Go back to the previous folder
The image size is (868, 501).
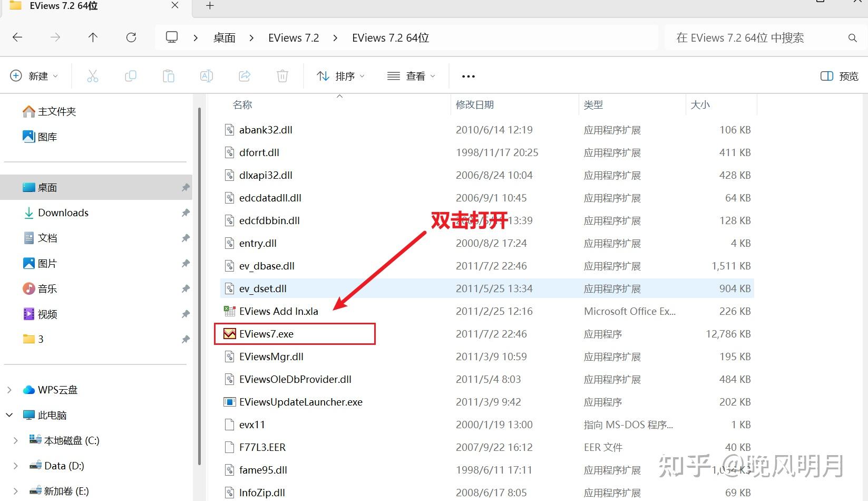(17, 37)
